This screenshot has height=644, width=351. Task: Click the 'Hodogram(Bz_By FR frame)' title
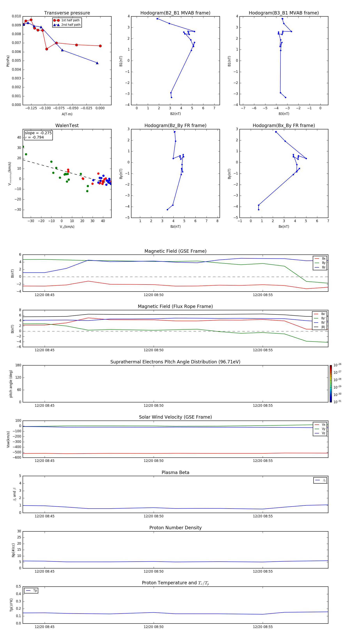pyautogui.click(x=175, y=125)
